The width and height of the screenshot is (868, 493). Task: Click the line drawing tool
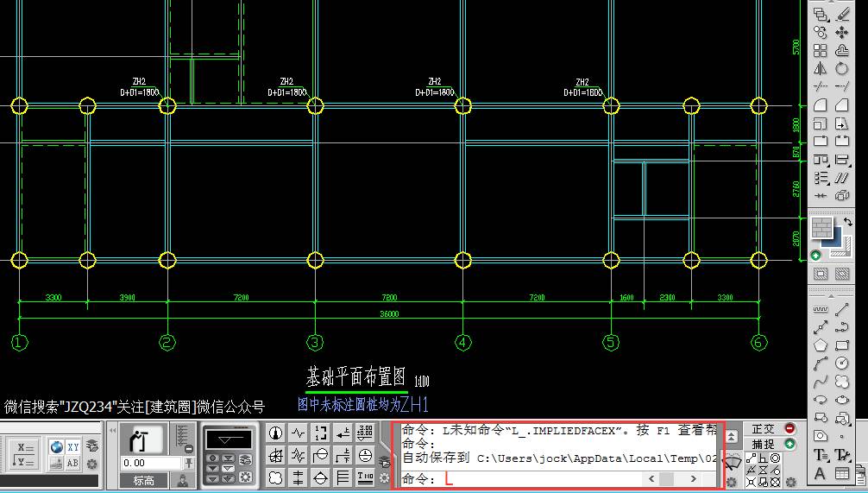(842, 309)
